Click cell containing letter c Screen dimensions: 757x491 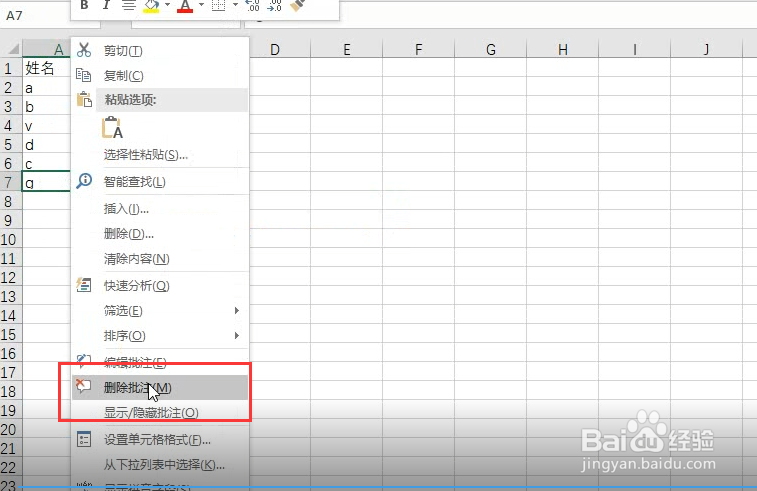click(47, 163)
